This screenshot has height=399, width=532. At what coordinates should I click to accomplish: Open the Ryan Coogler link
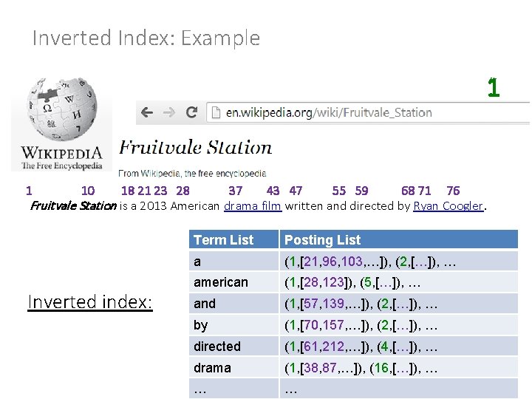(x=448, y=206)
